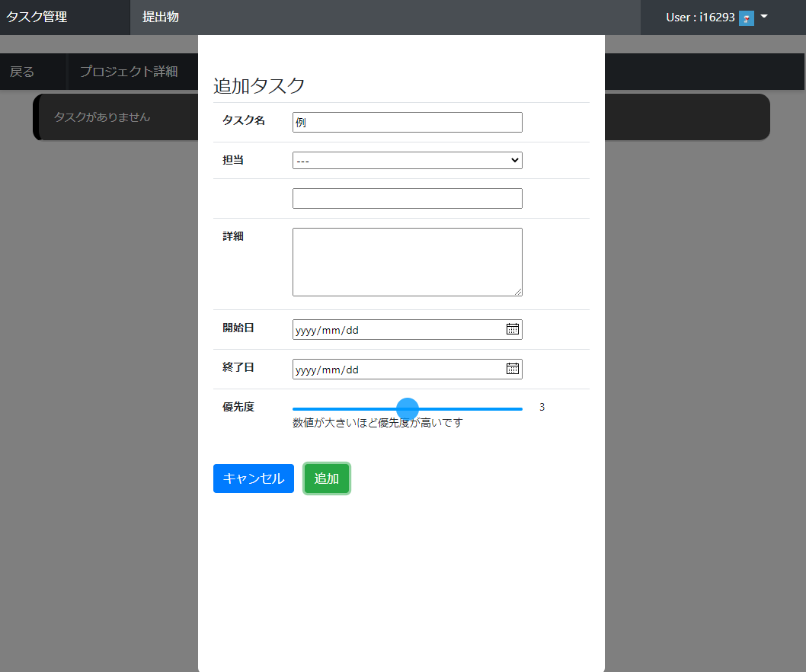Click the 開始日 date field
Screen dimensions: 806x672
[407, 330]
